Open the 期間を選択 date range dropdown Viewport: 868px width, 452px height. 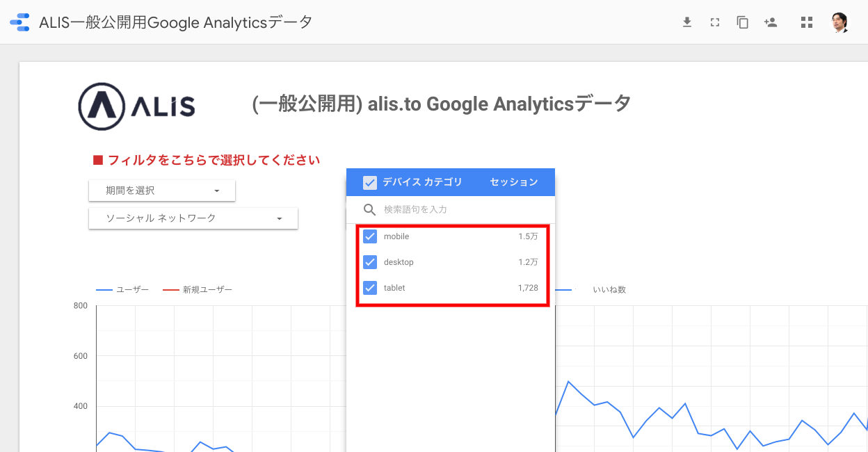[162, 191]
